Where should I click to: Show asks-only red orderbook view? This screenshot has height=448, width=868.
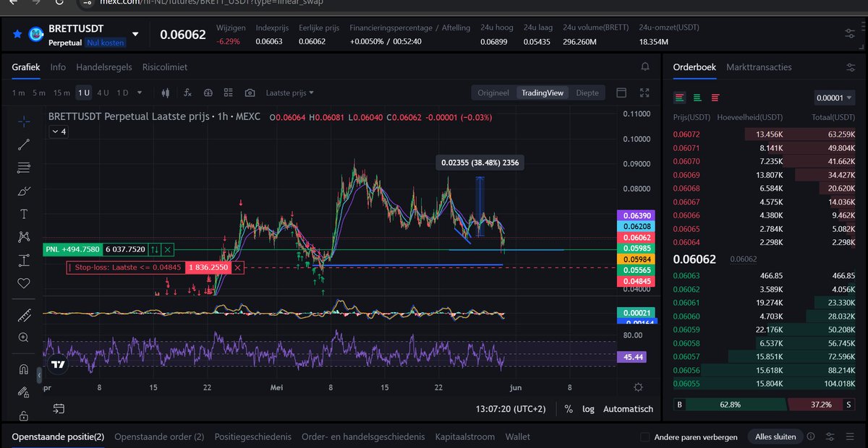[x=715, y=98]
